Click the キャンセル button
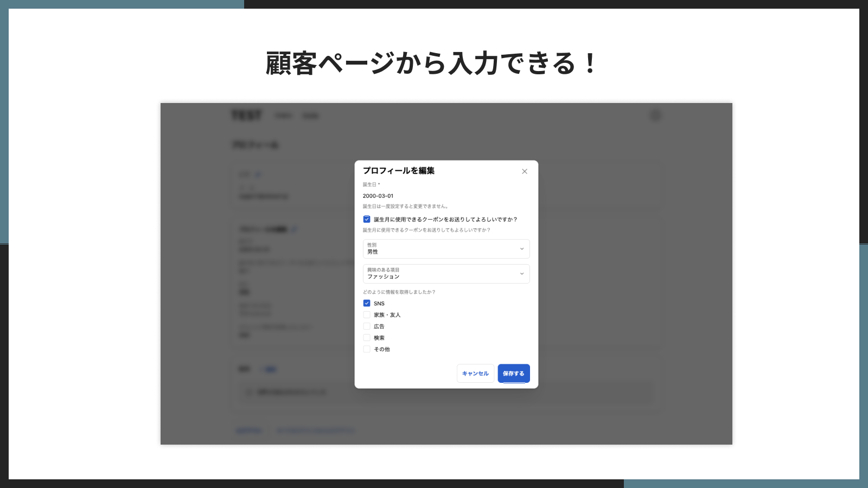 (475, 374)
